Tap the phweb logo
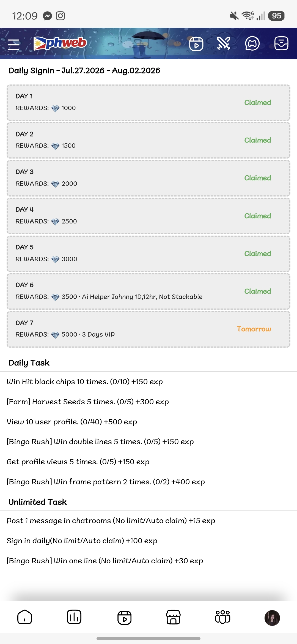297x644 pixels. pyautogui.click(x=60, y=43)
